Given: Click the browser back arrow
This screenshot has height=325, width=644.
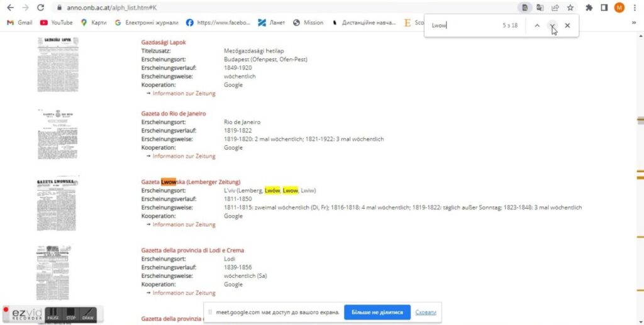Looking at the screenshot, I should [9, 8].
